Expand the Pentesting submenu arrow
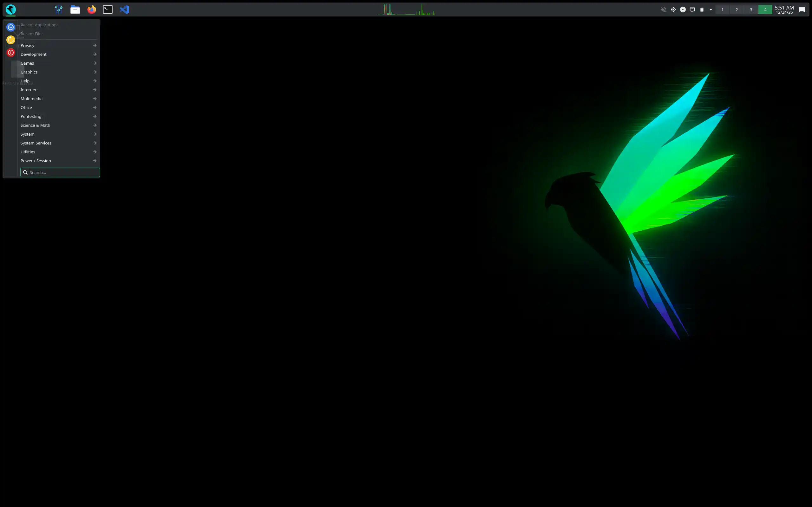812x507 pixels. click(x=95, y=116)
